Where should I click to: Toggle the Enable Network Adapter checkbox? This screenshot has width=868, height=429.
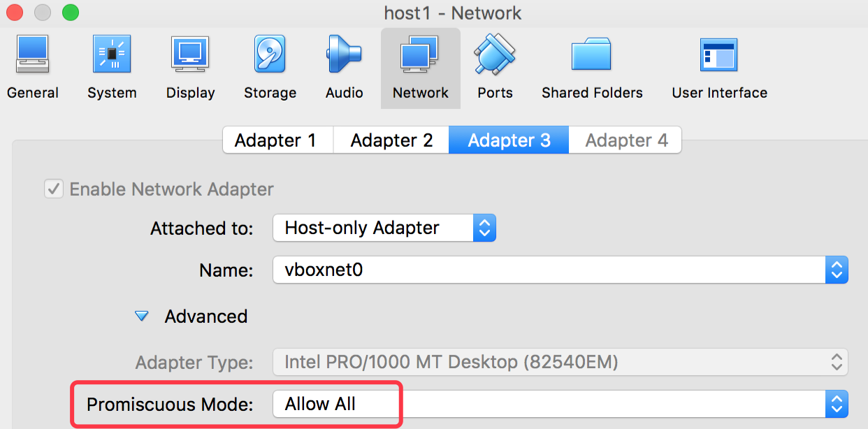[x=54, y=189]
